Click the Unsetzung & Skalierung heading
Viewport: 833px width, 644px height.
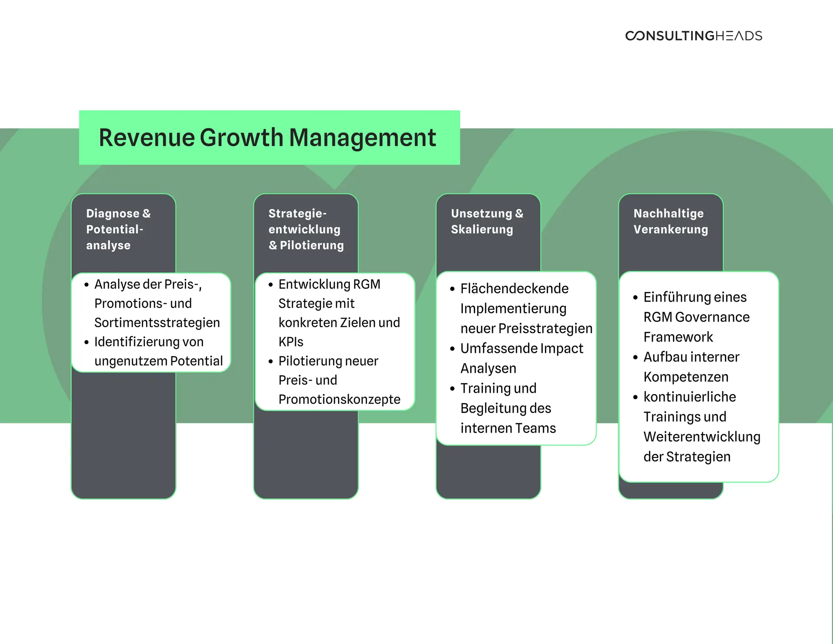click(x=487, y=221)
